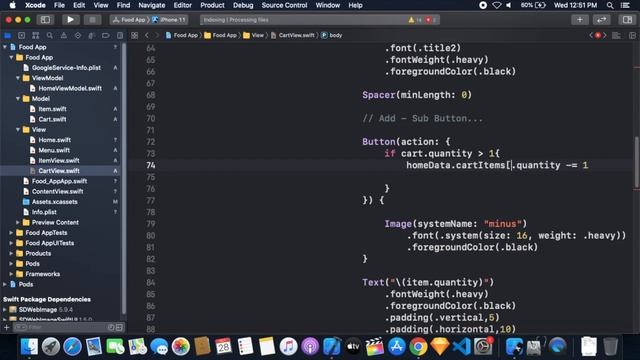Screen dimensions: 640x360
Task: Show the Debug navigator
Action: [91, 36]
